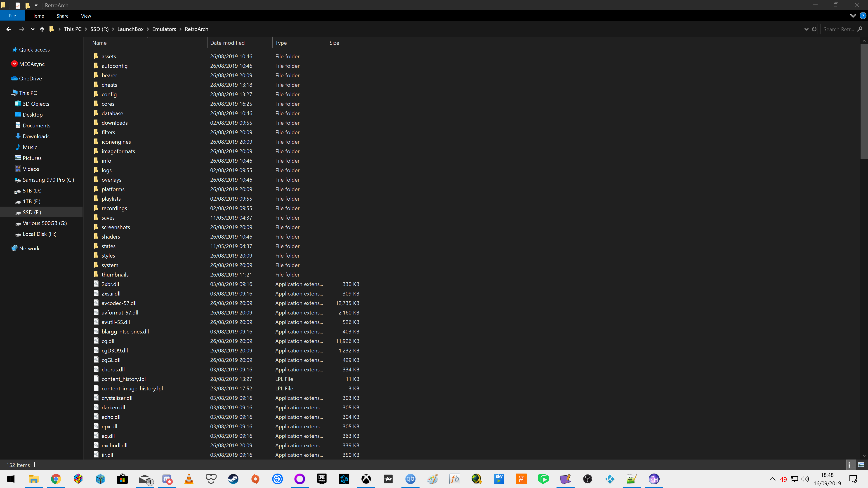The width and height of the screenshot is (868, 488).
Task: Open the Customize Quick Access Toolbar dropdown
Action: click(36, 5)
